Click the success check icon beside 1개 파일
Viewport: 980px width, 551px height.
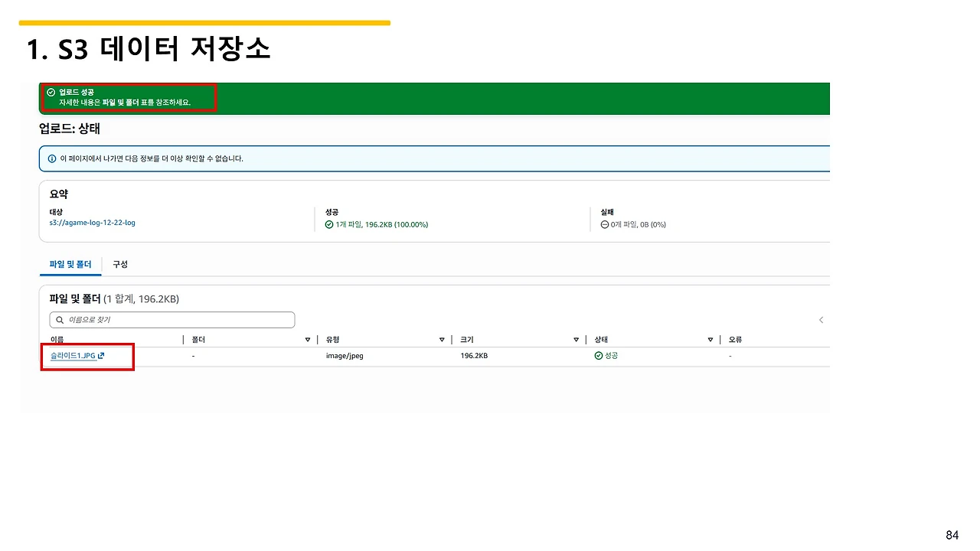coord(328,224)
